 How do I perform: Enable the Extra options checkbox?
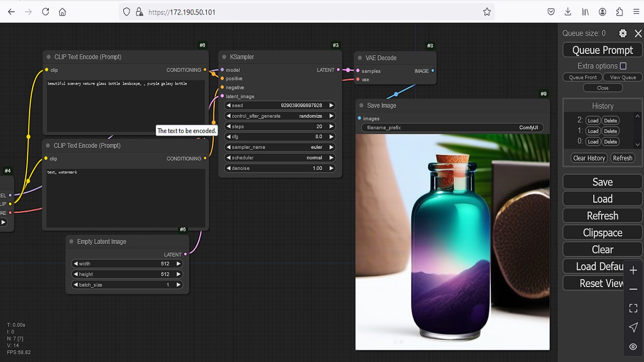coord(623,66)
